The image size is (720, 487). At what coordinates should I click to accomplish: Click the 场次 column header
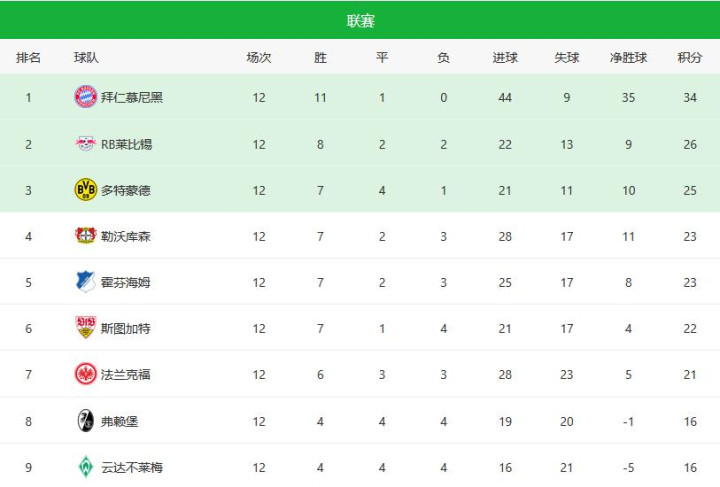pos(259,58)
